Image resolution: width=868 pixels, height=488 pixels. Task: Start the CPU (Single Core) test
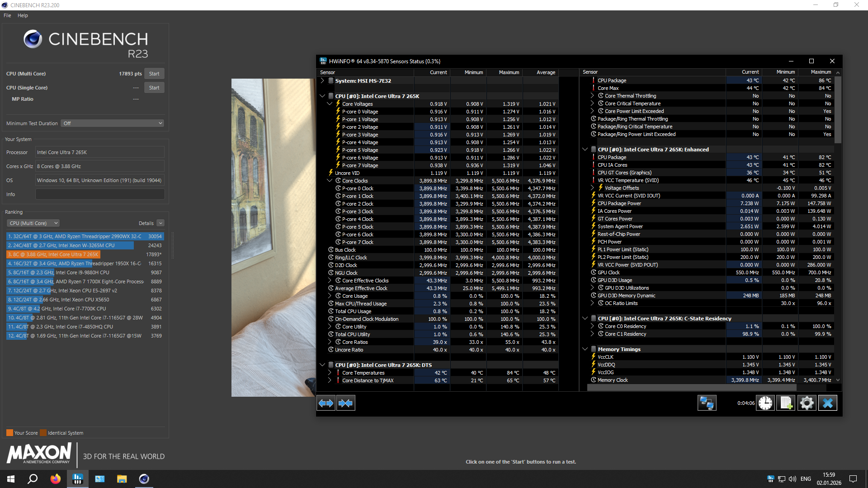pos(154,88)
